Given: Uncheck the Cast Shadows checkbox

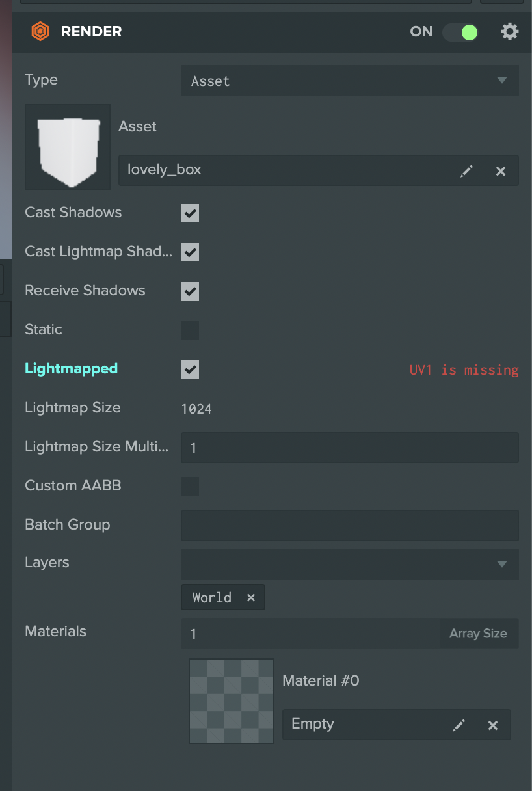Looking at the screenshot, I should [x=189, y=213].
